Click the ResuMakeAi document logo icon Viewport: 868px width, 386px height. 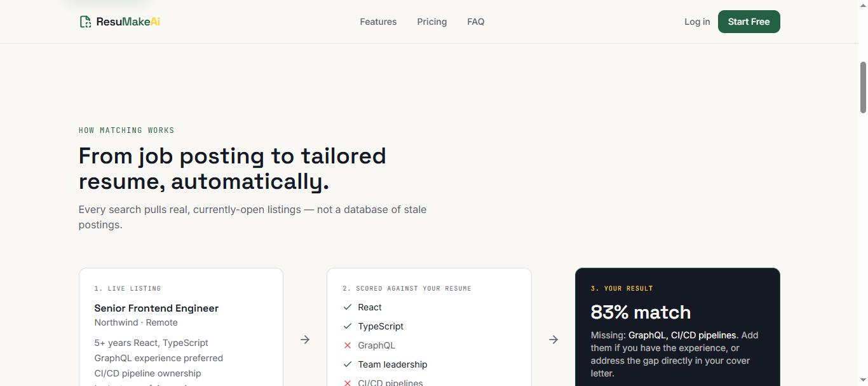click(85, 22)
